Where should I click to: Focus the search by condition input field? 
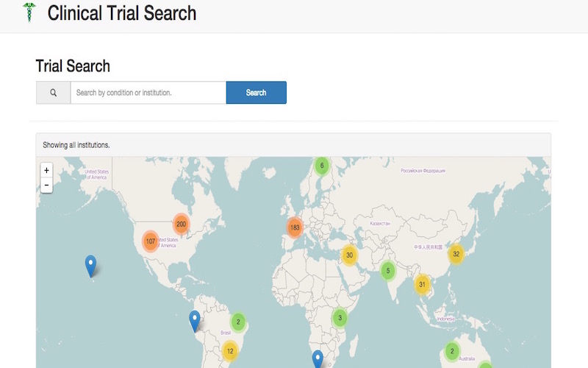click(148, 93)
